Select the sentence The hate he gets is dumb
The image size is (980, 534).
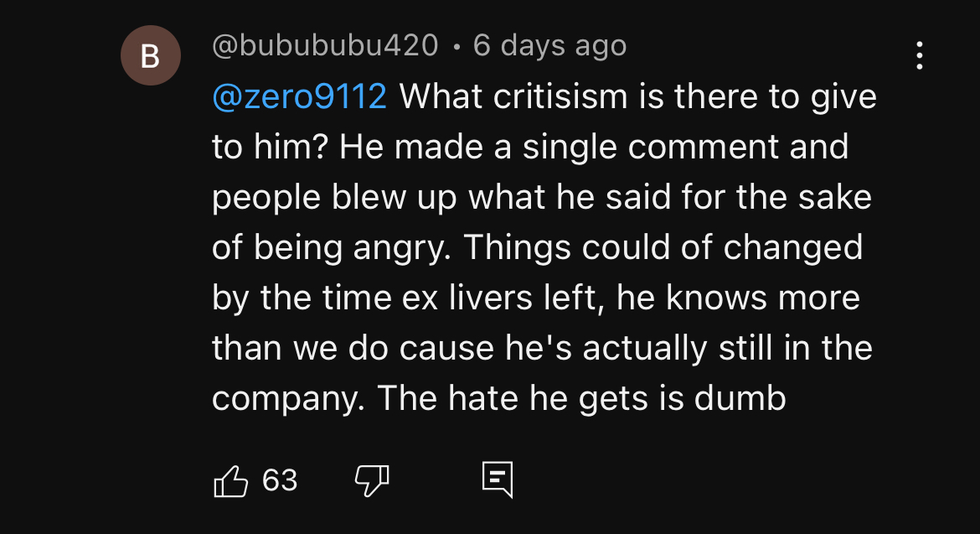(x=581, y=398)
